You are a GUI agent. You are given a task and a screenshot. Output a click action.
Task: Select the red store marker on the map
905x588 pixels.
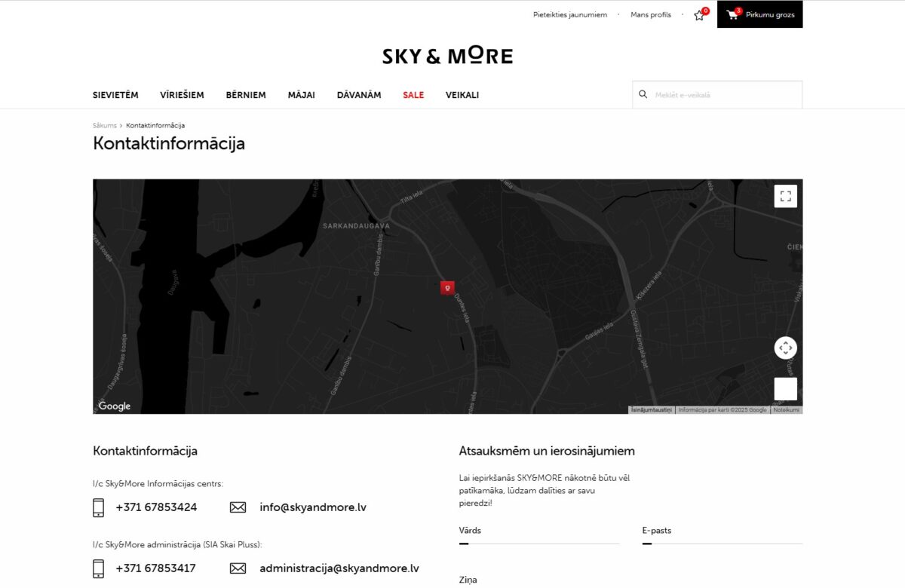(x=446, y=287)
